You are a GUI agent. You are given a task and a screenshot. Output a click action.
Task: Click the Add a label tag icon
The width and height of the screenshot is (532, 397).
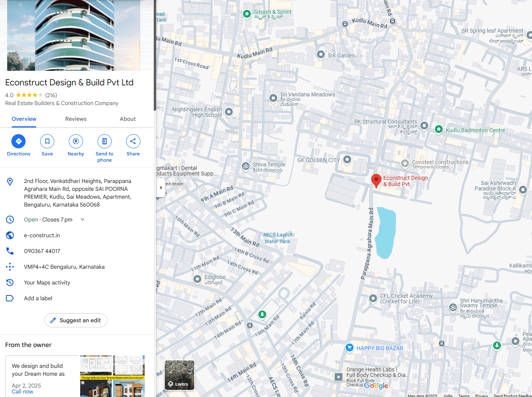10,298
